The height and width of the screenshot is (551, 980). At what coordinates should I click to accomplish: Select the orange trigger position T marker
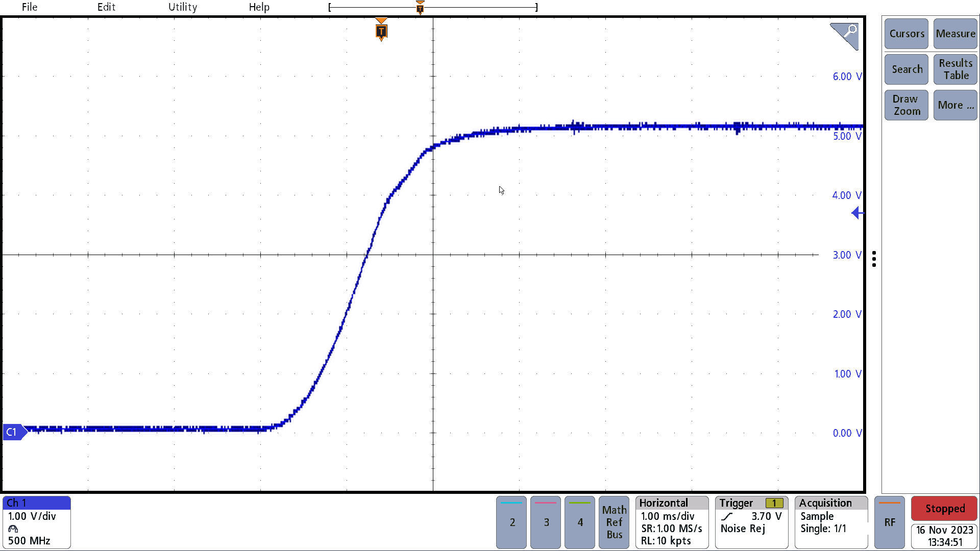[381, 31]
